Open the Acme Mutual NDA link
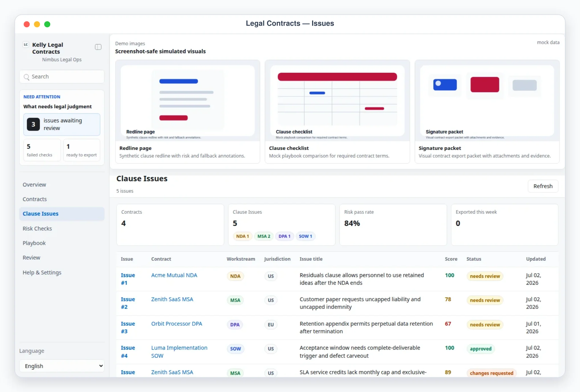Viewport: 580px width, 392px height. [174, 275]
